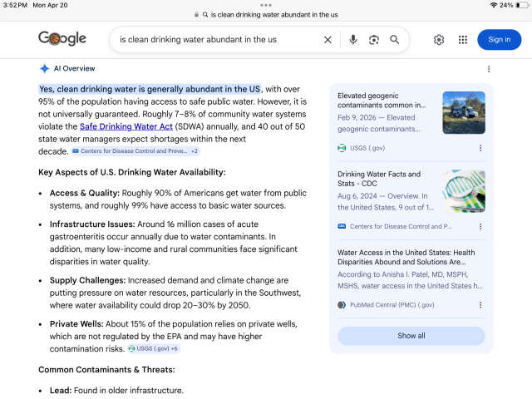The width and height of the screenshot is (532, 399).
Task: Open Drinking Water Facts and Stats article
Action: click(379, 180)
